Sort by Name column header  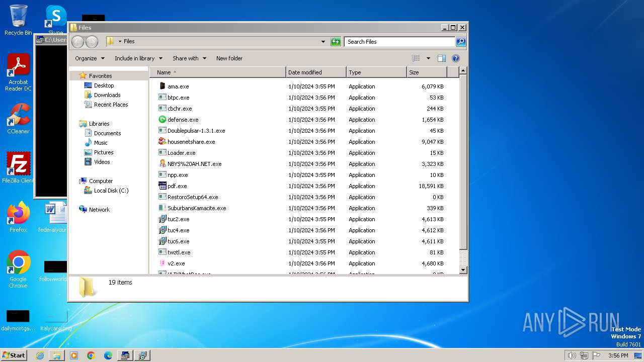(x=218, y=72)
